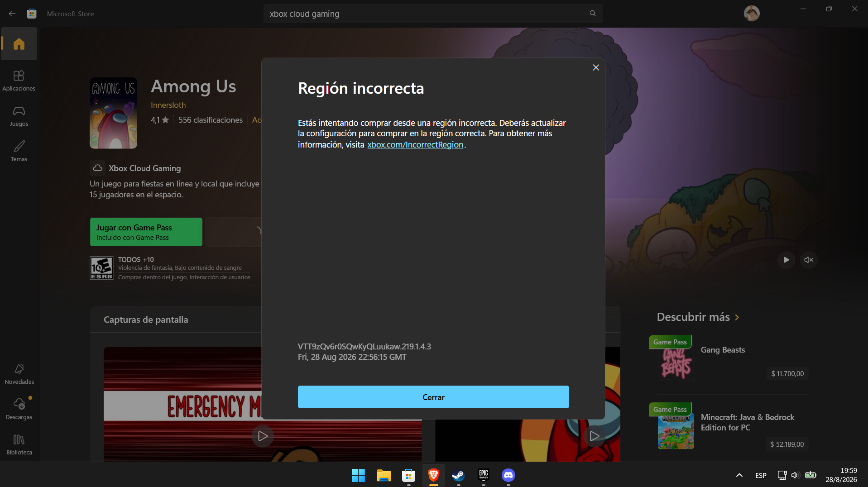This screenshot has height=487, width=868.
Task: Open the Biblioteca section
Action: click(x=19, y=444)
